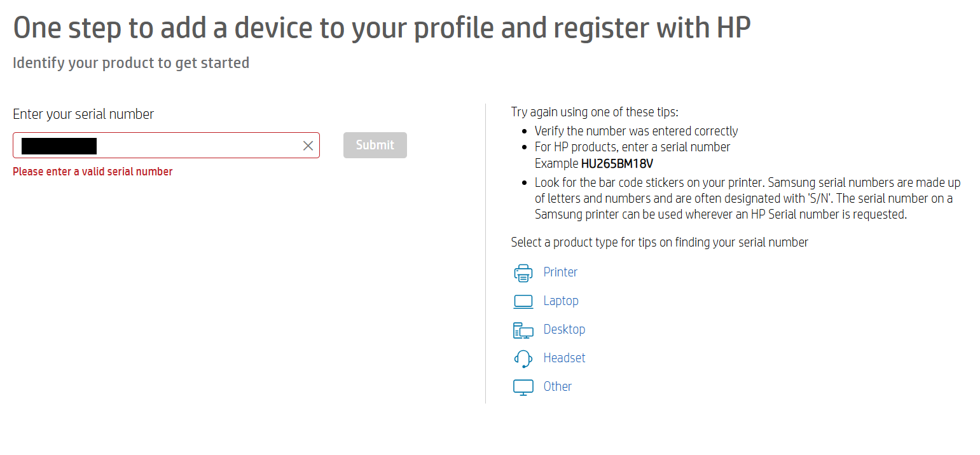Select the Laptop product type link
This screenshot has width=980, height=455.
[560, 301]
